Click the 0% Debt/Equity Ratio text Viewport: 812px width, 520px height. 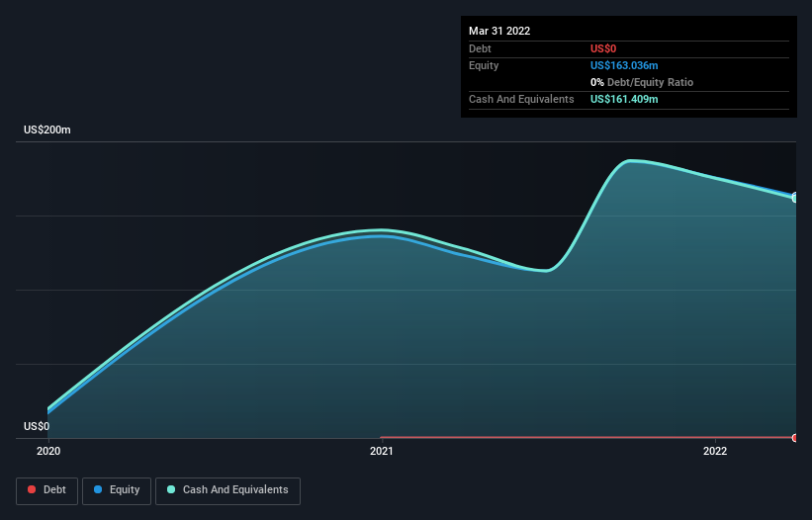click(x=642, y=82)
